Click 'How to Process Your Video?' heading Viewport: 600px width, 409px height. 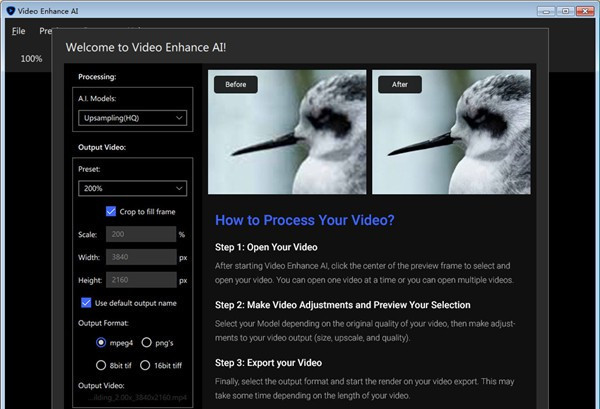point(305,220)
